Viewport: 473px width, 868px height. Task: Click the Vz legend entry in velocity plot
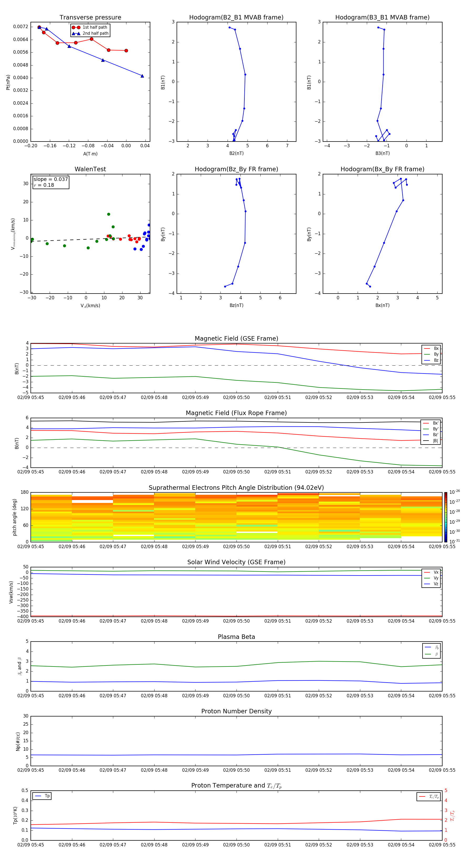point(431,584)
